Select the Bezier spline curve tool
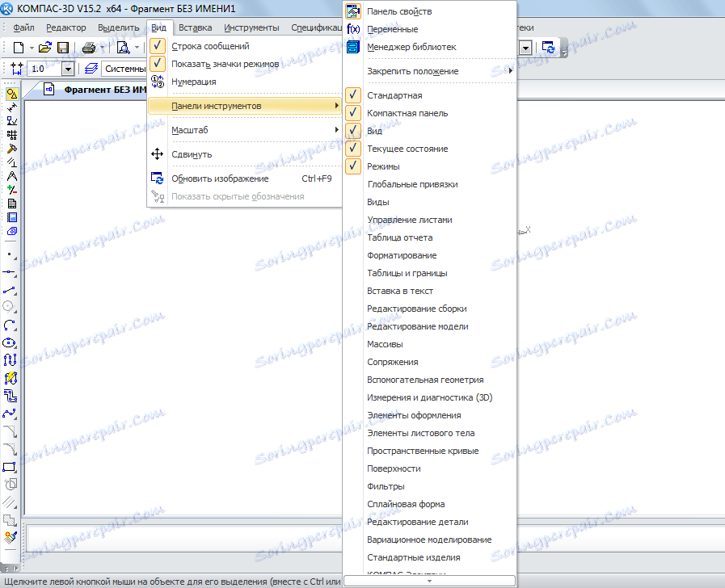This screenshot has width=725, height=588. 10,414
